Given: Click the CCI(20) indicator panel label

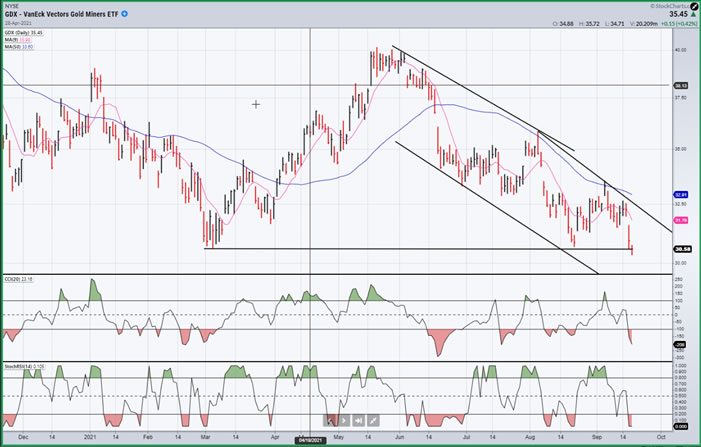Looking at the screenshot, I should click(18, 279).
